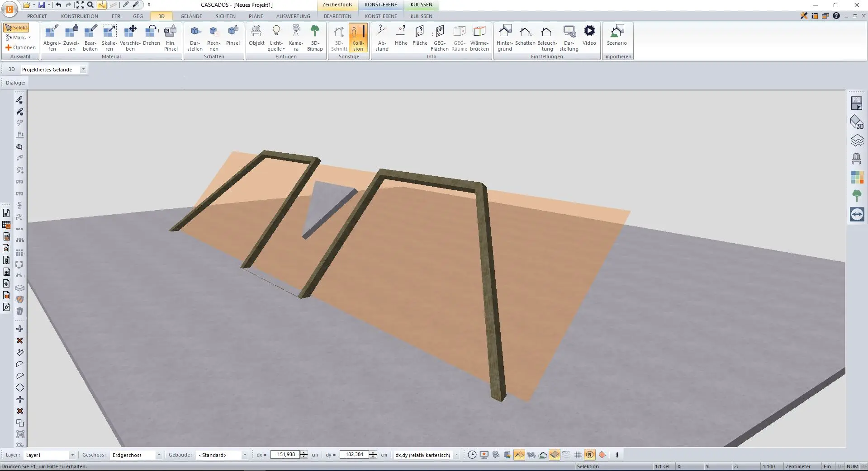The width and height of the screenshot is (868, 471).
Task: Click the undo arrow in quick access
Action: (58, 5)
